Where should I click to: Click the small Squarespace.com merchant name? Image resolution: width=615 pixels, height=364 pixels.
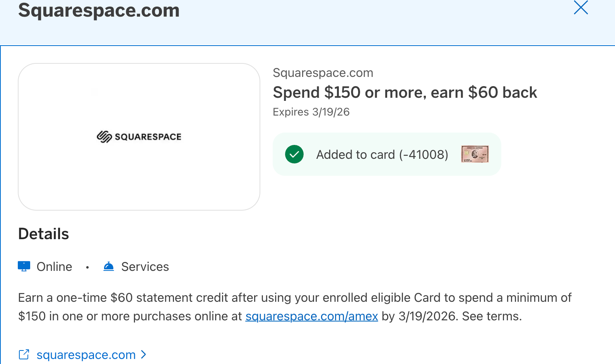pos(323,73)
